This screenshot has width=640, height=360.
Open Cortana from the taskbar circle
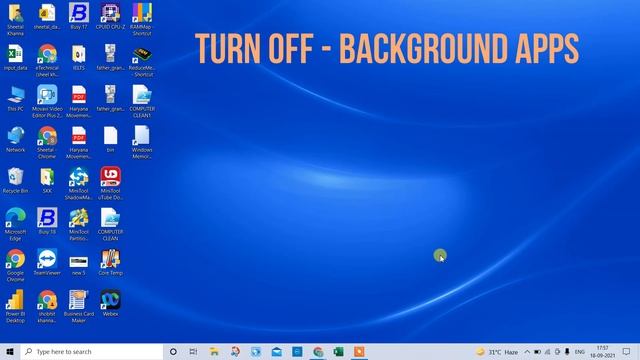[173, 351]
